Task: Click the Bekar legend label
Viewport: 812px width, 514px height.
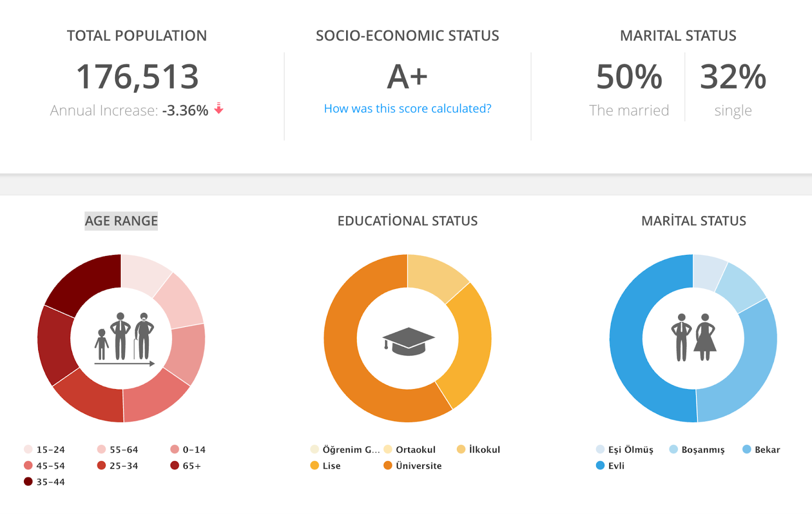Action: tap(767, 449)
